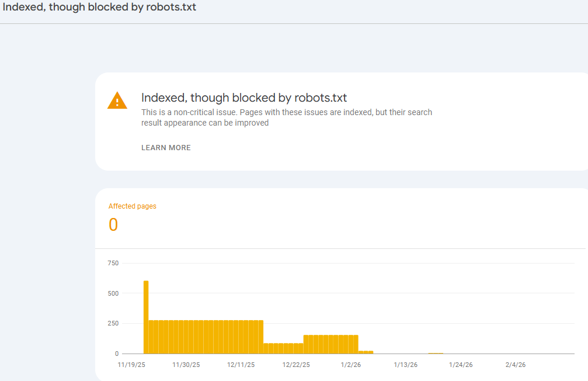Select the 11/30/25 date label
588x381 pixels.
click(x=186, y=365)
